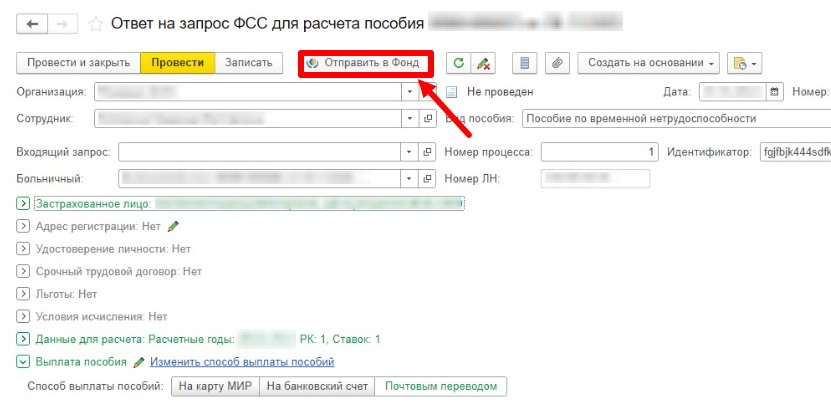Go forward with the right arrow
The height and width of the screenshot is (404, 831).
(63, 24)
